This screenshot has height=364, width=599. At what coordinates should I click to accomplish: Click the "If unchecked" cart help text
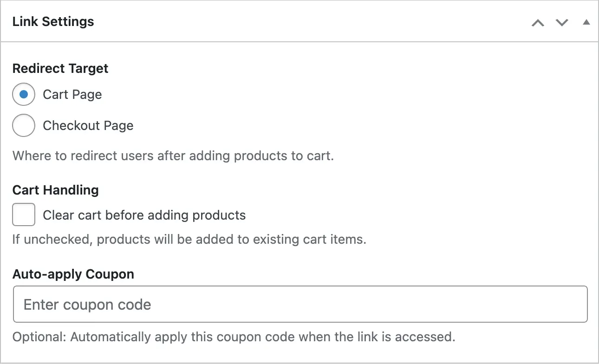(x=189, y=240)
